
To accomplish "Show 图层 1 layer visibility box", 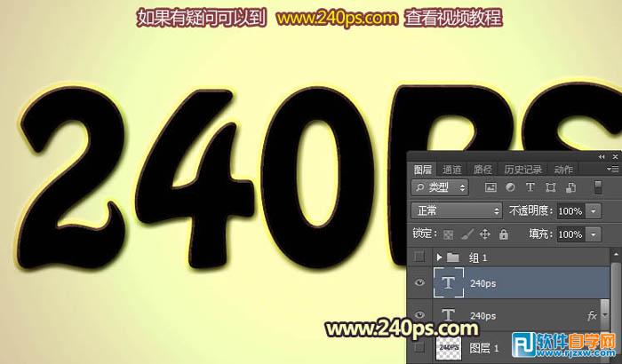I will point(419,347).
